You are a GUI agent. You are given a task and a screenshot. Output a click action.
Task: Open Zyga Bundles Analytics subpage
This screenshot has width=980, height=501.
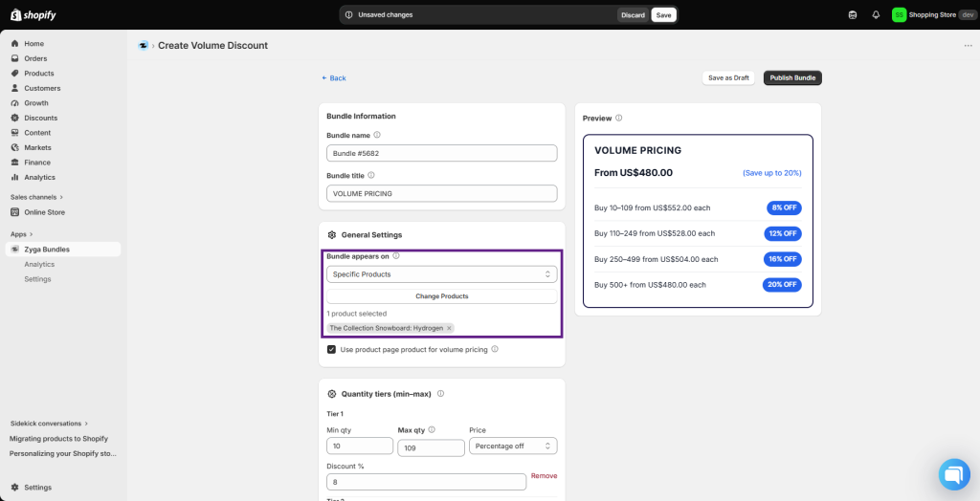39,264
